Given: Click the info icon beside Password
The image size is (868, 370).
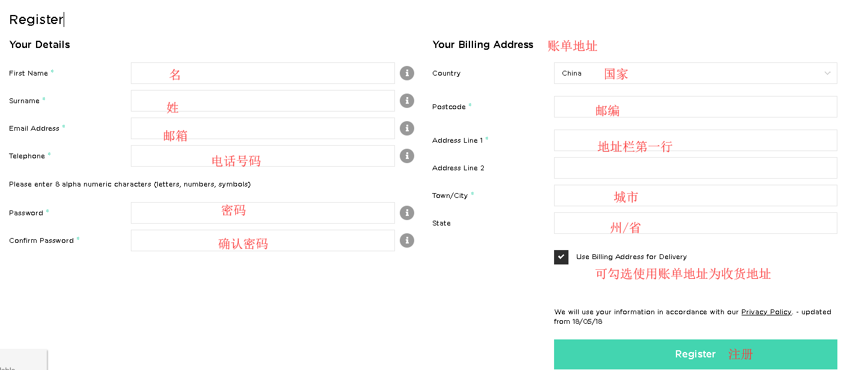Looking at the screenshot, I should pos(407,213).
